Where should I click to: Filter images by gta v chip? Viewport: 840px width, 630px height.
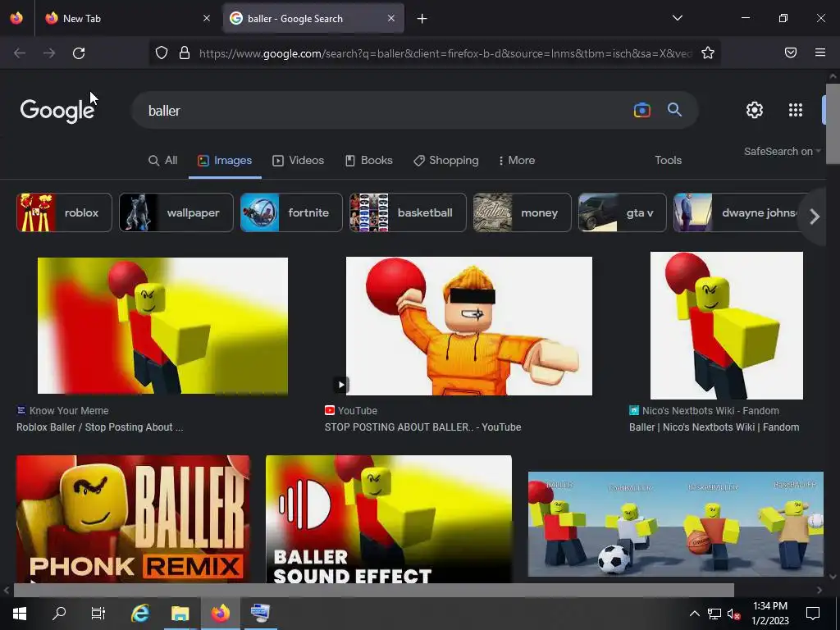623,212
